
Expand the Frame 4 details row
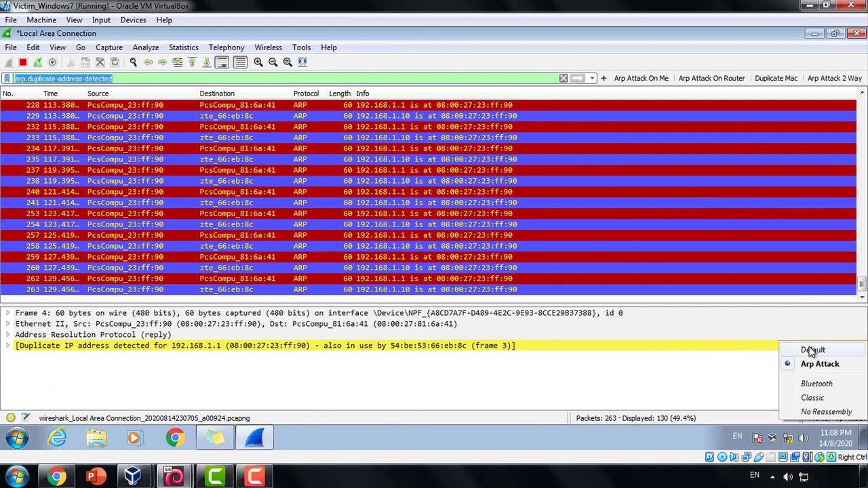7,313
